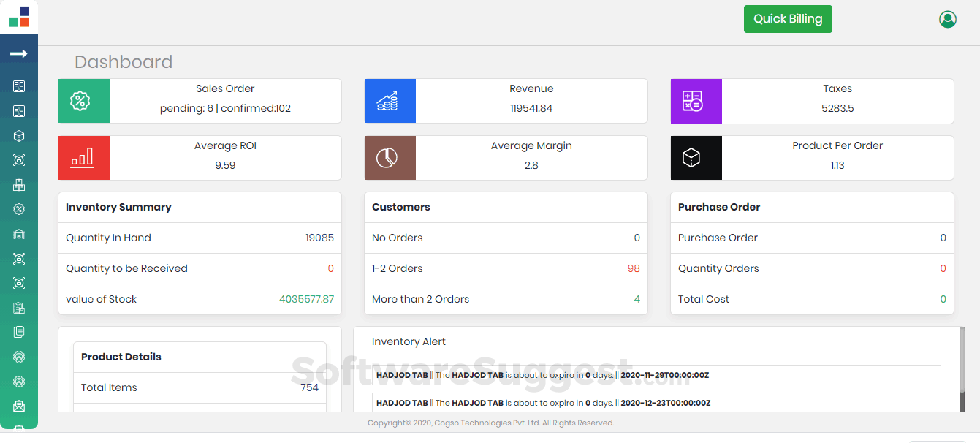Open the user profile icon at top right
This screenshot has height=443, width=980.
[x=947, y=19]
